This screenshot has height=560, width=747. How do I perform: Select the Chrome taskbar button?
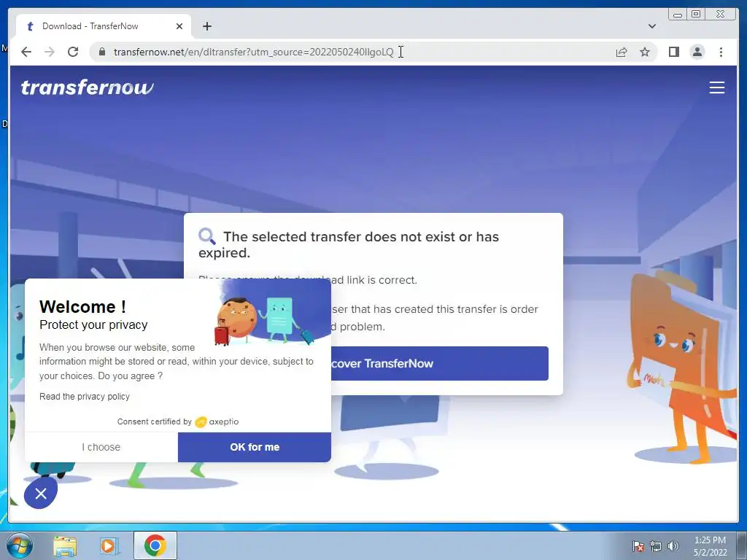155,545
